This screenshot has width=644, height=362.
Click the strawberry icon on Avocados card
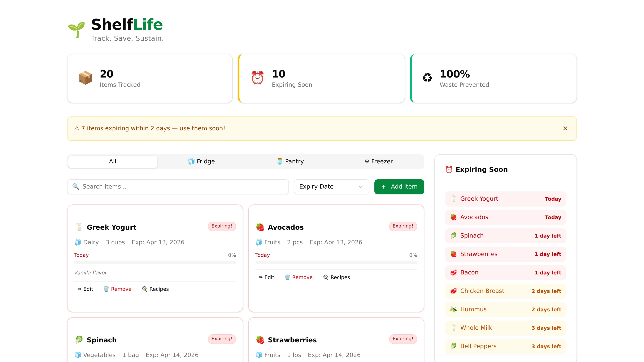pos(260,227)
